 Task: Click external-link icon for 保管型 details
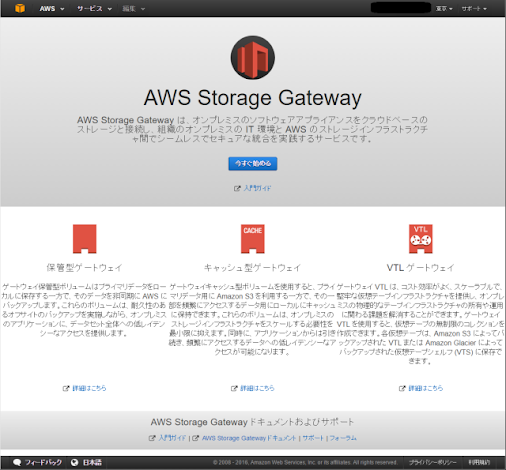point(66,388)
